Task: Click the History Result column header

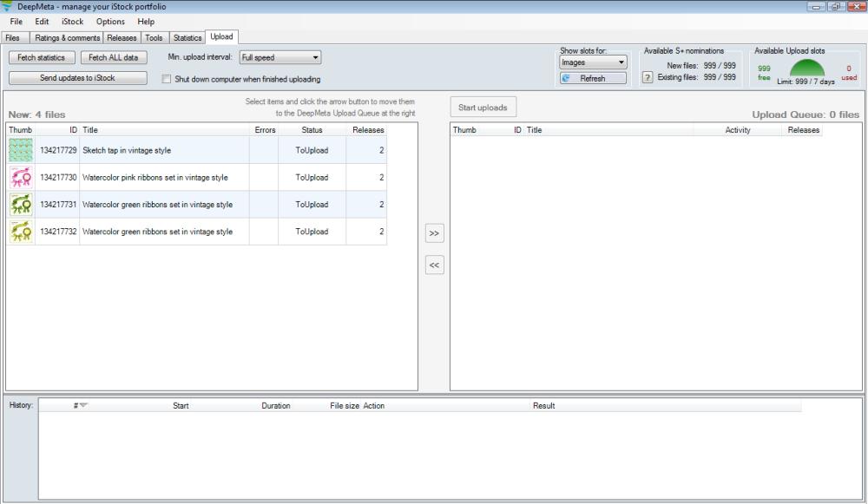Action: point(543,405)
